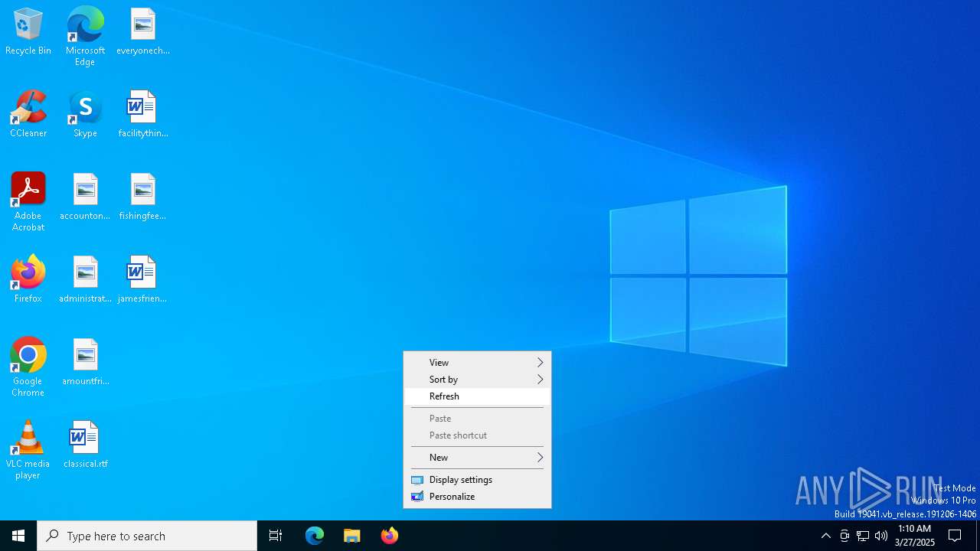Launch Edge from the taskbar
The width and height of the screenshot is (980, 551).
click(315, 536)
